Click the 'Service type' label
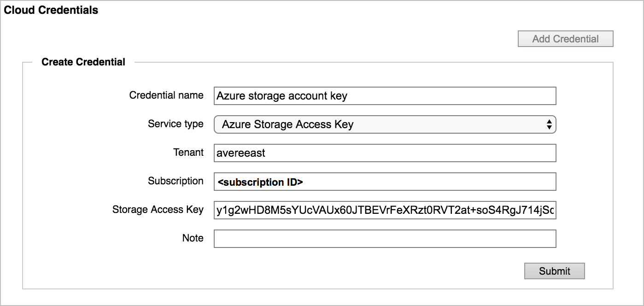The width and height of the screenshot is (644, 306). [176, 124]
